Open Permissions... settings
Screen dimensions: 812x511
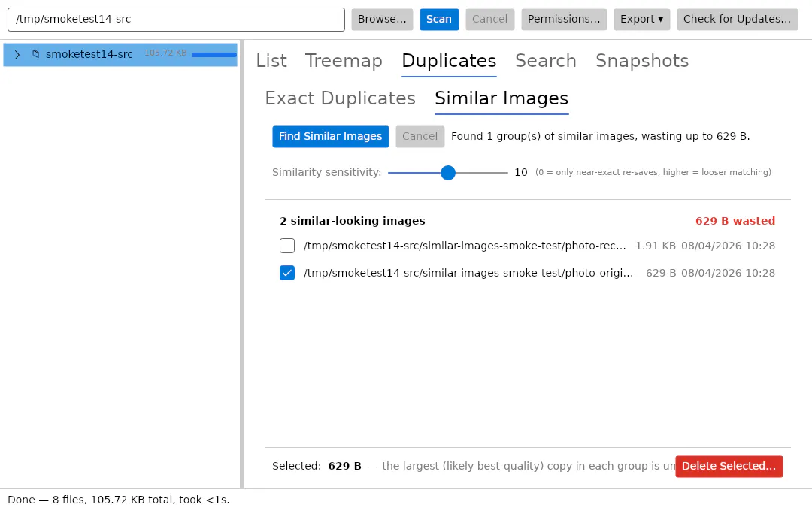coord(564,19)
